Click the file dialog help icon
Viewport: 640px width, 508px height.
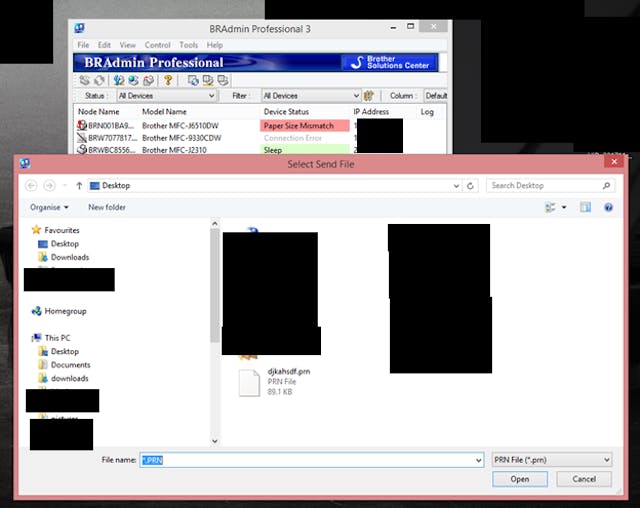pos(609,207)
